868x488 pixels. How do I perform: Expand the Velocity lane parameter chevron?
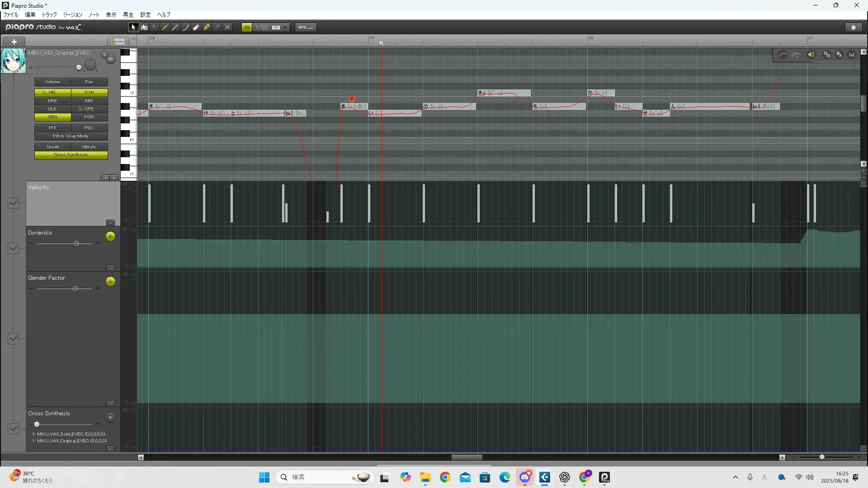(13, 203)
